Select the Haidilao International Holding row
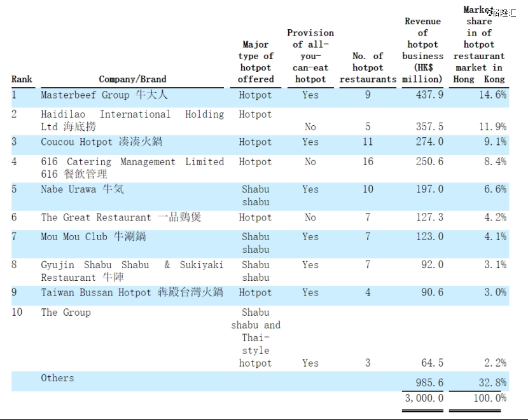The width and height of the screenshot is (528, 420). [x=260, y=120]
